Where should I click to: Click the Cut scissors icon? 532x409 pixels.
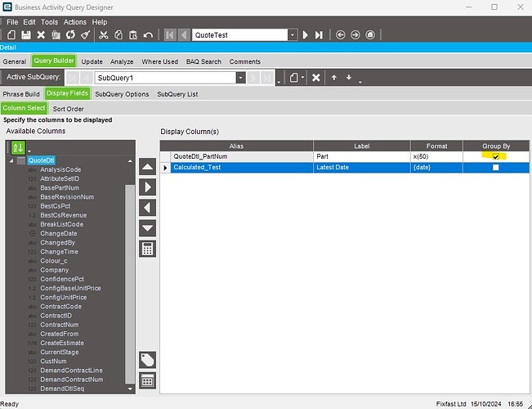click(104, 35)
